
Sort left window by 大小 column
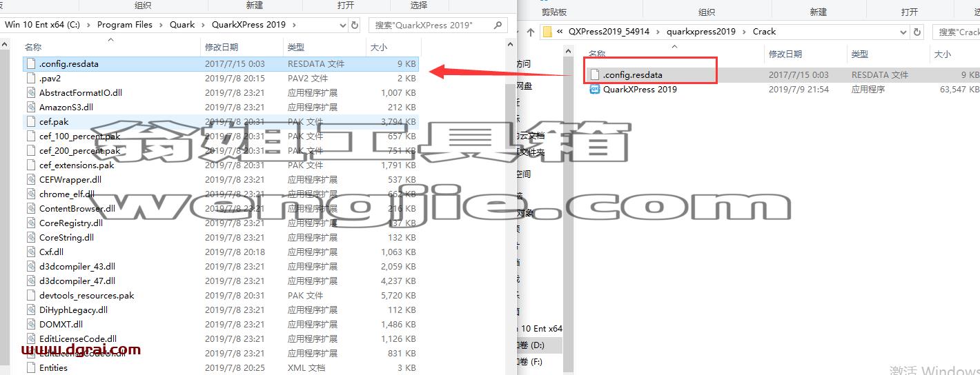tap(379, 47)
